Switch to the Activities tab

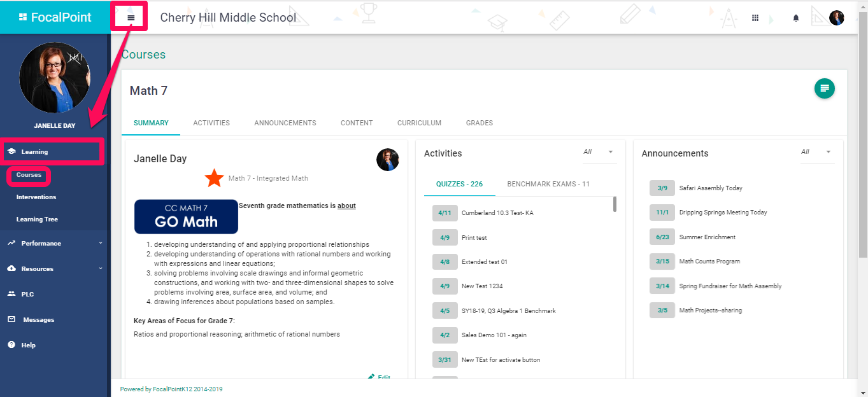(x=211, y=123)
